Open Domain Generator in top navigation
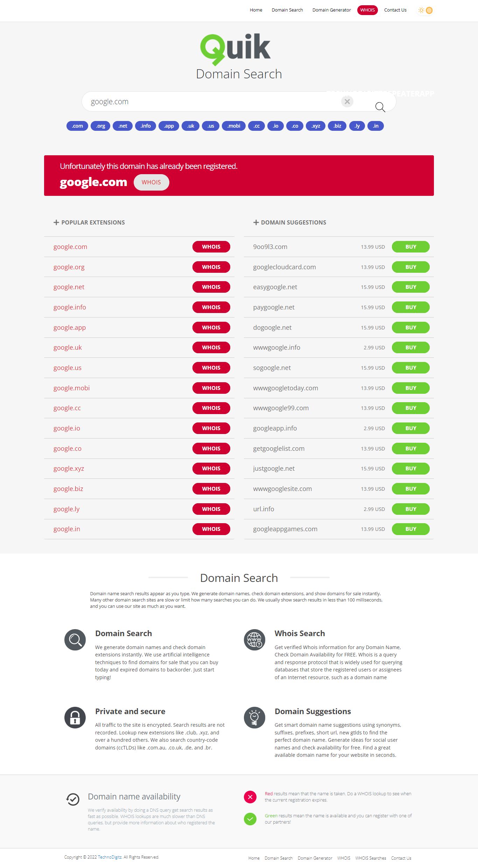 [x=331, y=10]
